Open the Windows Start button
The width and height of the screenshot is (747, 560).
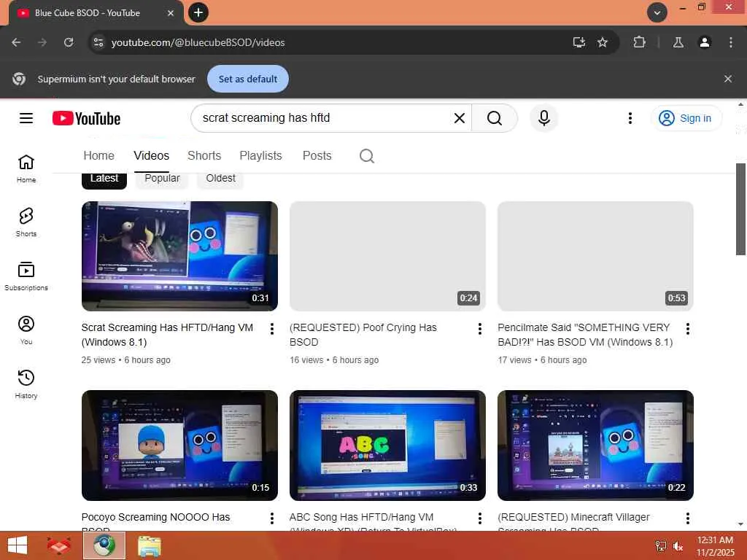tap(18, 545)
